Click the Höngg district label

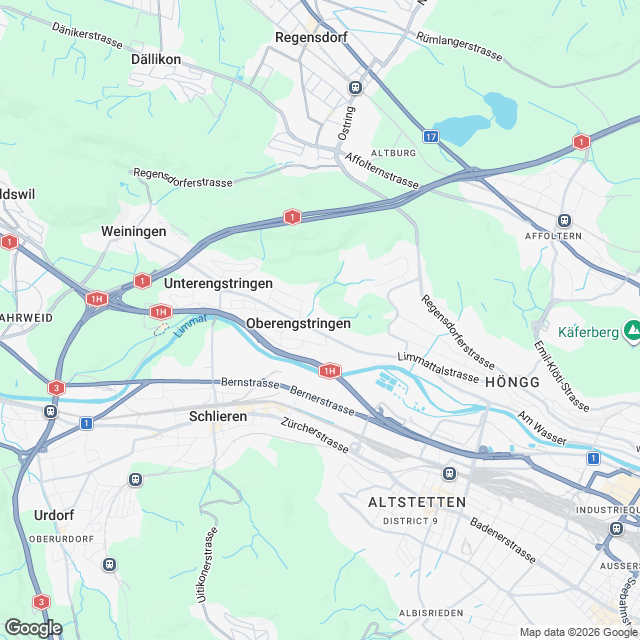(x=512, y=382)
